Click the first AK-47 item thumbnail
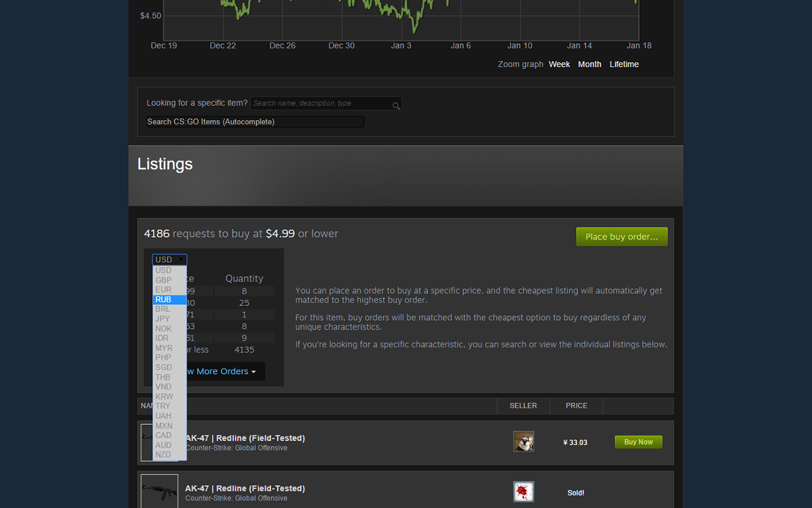The image size is (812, 508). [x=147, y=442]
